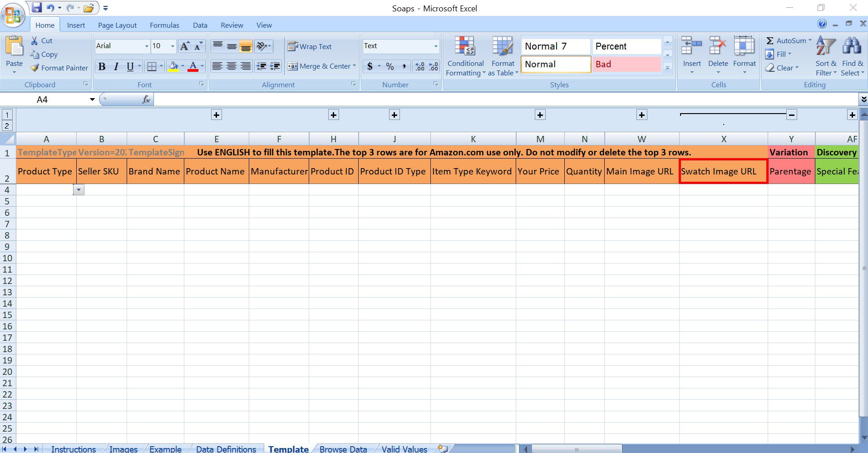Screen dimensions: 868x453
Task: Expand the cell styles gallery
Action: (x=667, y=68)
